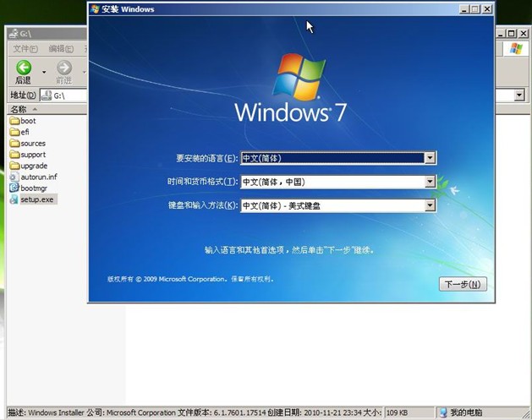The image size is (532, 420).
Task: Select the autorun.inf file icon
Action: point(14,177)
